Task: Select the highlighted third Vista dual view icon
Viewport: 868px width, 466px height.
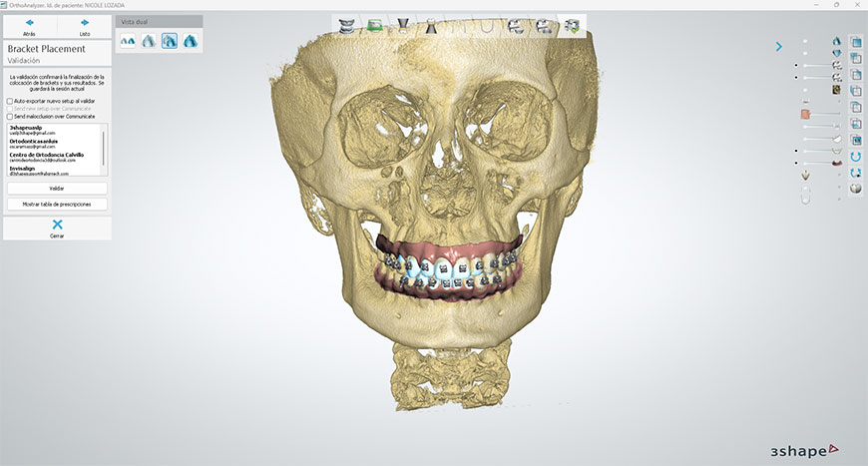Action: click(170, 41)
